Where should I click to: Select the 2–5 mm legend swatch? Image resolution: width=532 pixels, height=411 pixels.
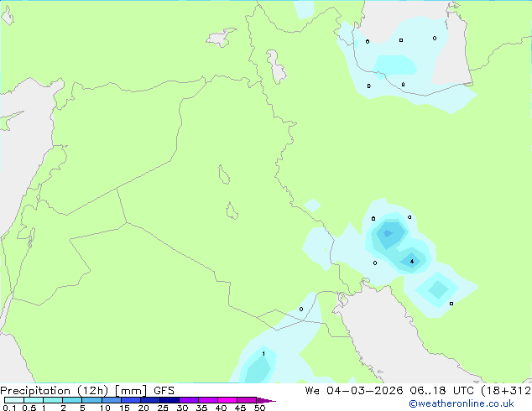click(72, 400)
